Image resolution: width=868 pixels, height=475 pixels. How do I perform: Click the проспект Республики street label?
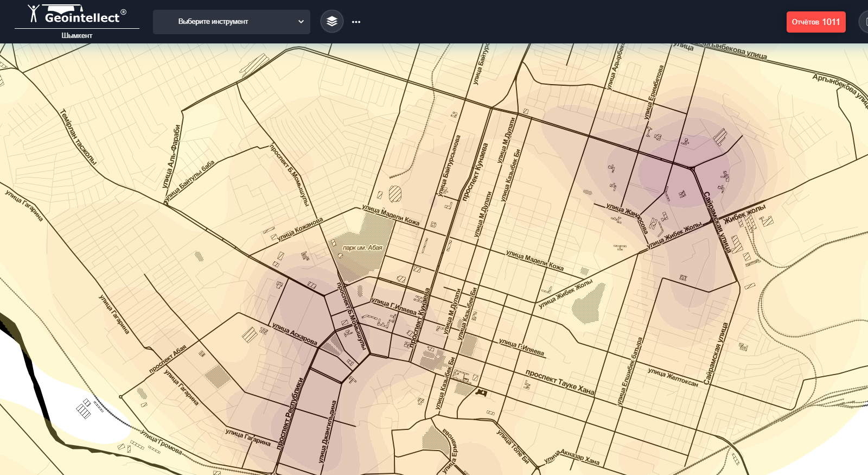(x=290, y=414)
